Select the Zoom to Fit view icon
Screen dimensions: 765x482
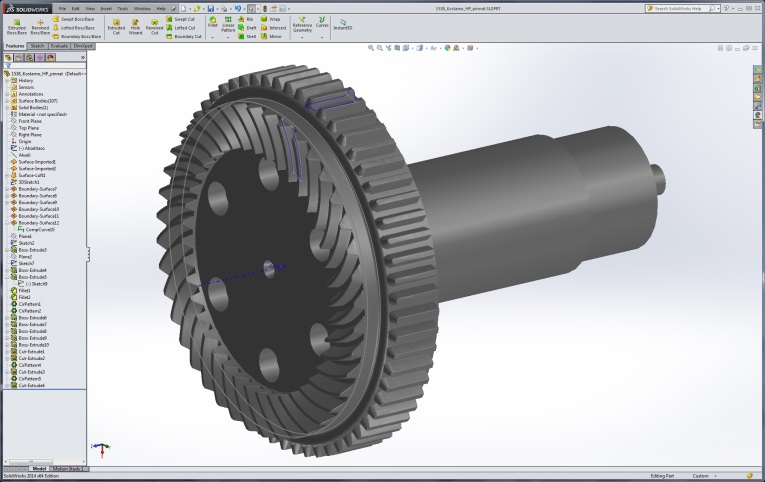(x=371, y=48)
